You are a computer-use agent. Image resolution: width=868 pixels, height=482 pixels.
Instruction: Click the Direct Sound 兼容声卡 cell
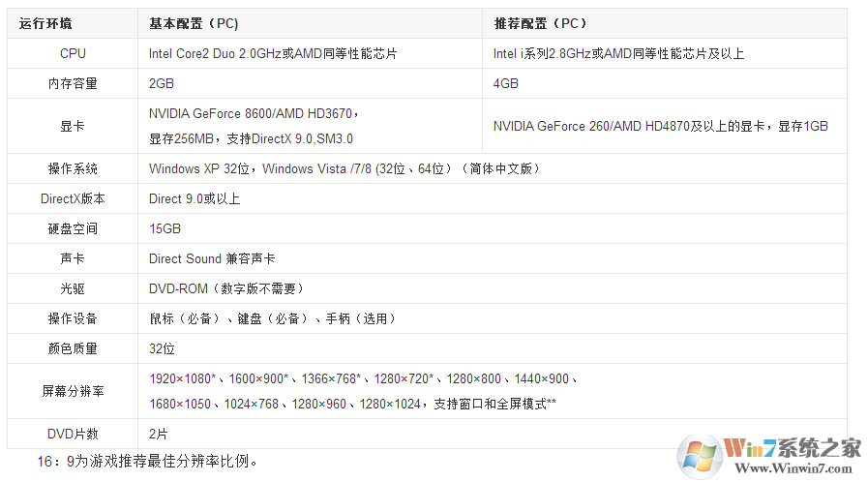(212, 258)
